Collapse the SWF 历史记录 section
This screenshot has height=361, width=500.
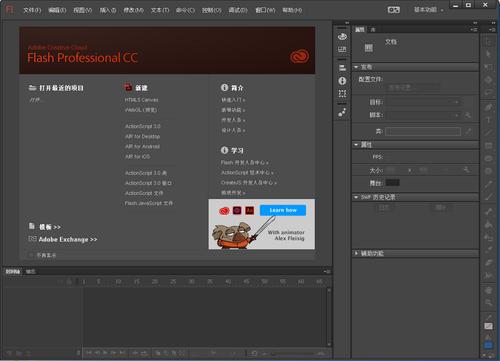point(356,197)
